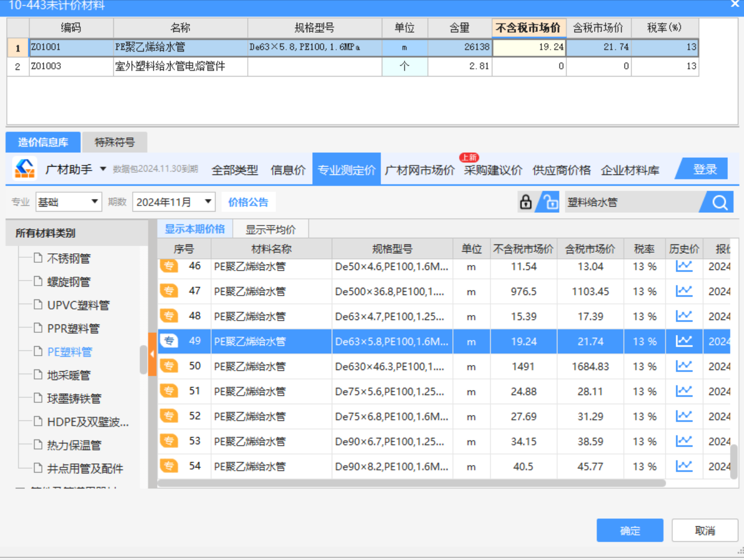The image size is (744, 560).
Task: Click the 塑料给水管 search field
Action: pyautogui.click(x=632, y=202)
